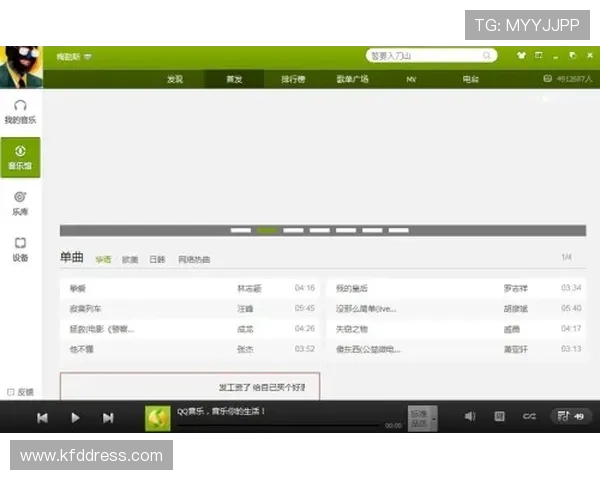The width and height of the screenshot is (600, 480).
Task: Toggle the desktop lyrics icon
Action: [499, 416]
